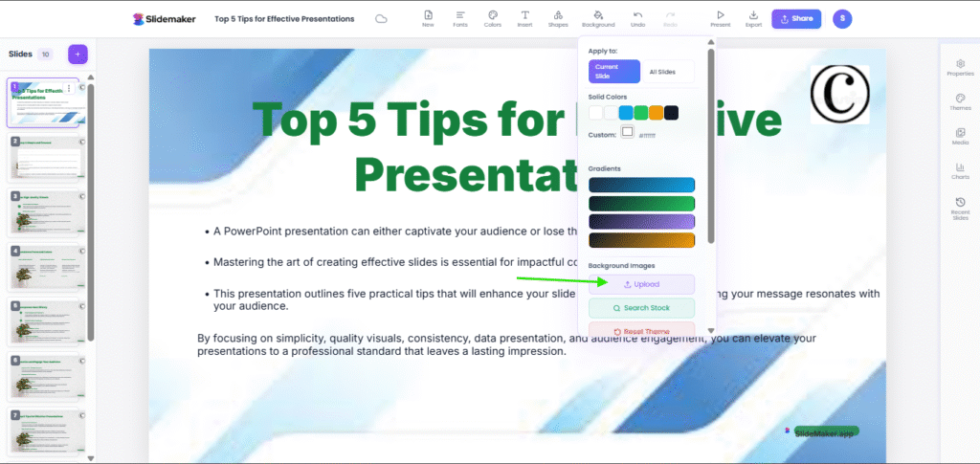Open the three-dot menu on slide 1 thumbnail
Viewport: 980px width, 464px height.
click(x=69, y=89)
